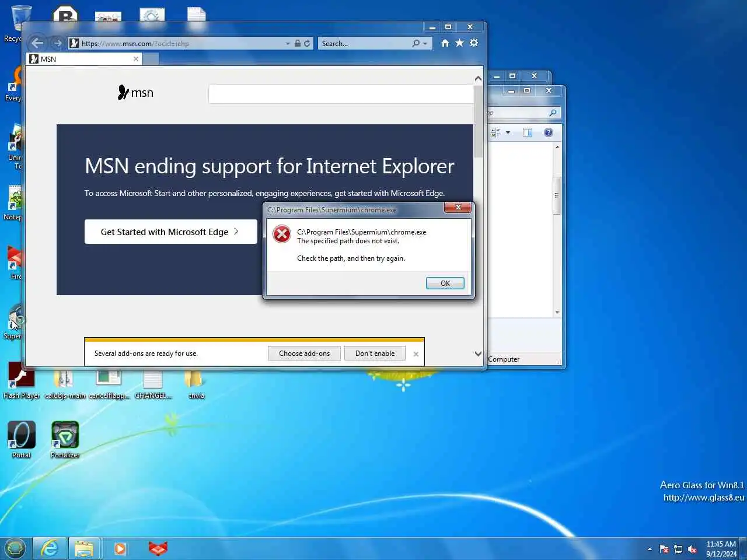Click the Action Center flag in tray
The image size is (747, 560).
tap(664, 549)
